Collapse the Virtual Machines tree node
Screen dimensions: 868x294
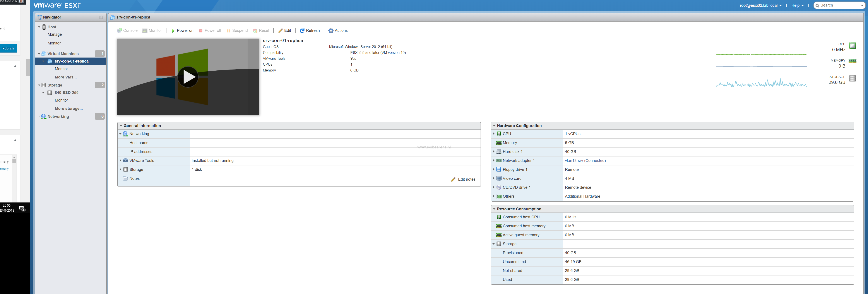click(x=39, y=54)
